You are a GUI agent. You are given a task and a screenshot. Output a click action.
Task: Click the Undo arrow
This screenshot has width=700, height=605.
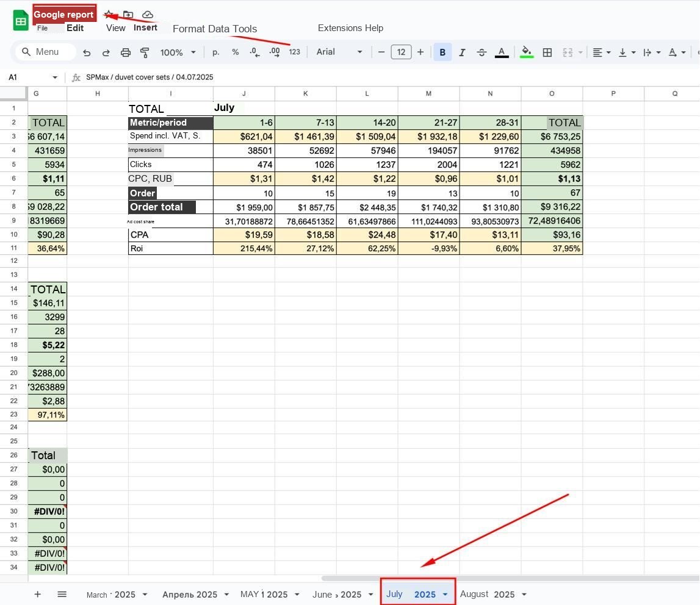(87, 52)
